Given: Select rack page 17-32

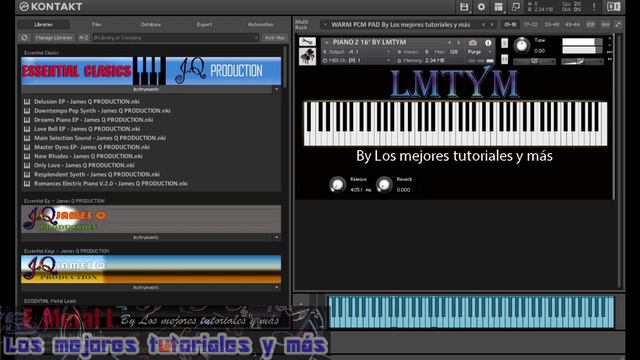Looking at the screenshot, I should (531, 24).
